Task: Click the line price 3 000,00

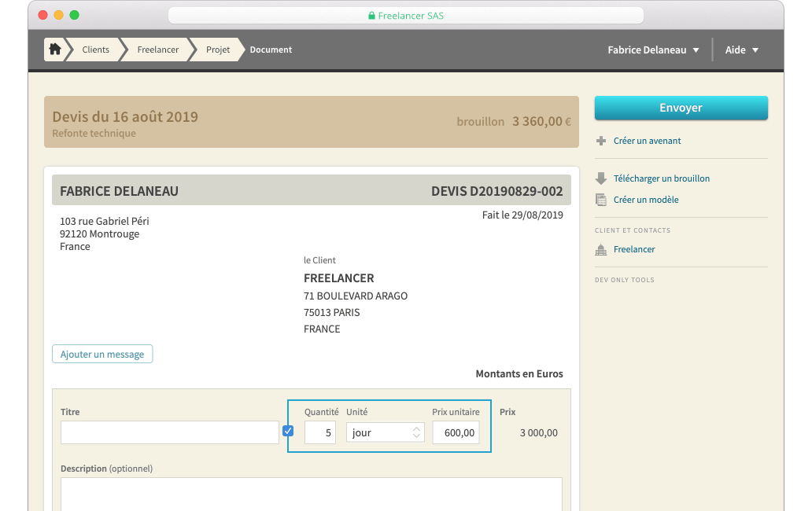Action: 538,433
